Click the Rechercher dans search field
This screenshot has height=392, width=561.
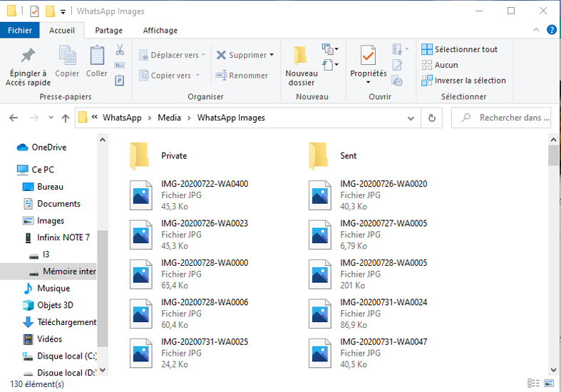coord(501,118)
